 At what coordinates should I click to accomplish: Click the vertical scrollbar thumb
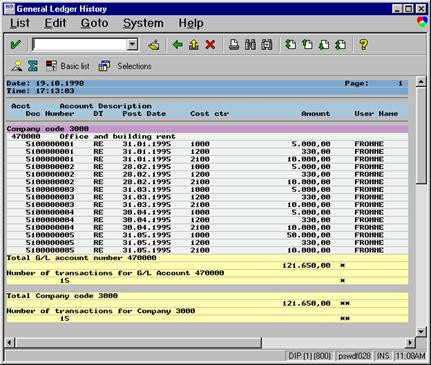[x=421, y=135]
